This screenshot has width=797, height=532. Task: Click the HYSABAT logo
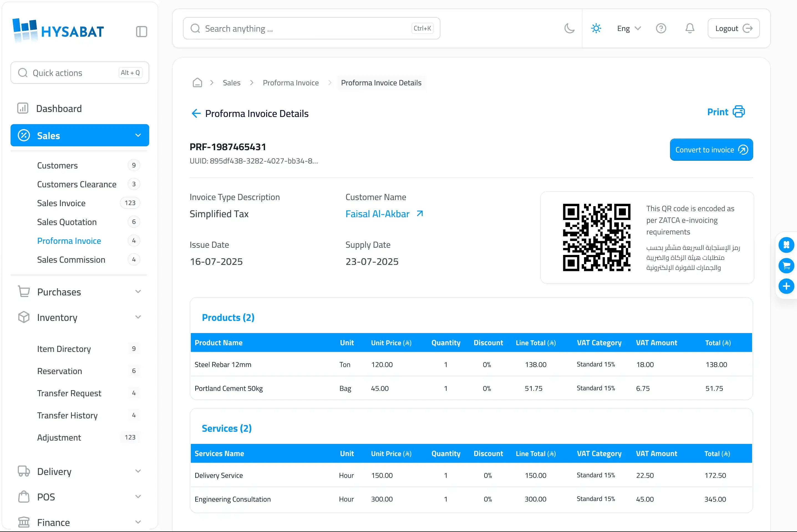(x=58, y=30)
